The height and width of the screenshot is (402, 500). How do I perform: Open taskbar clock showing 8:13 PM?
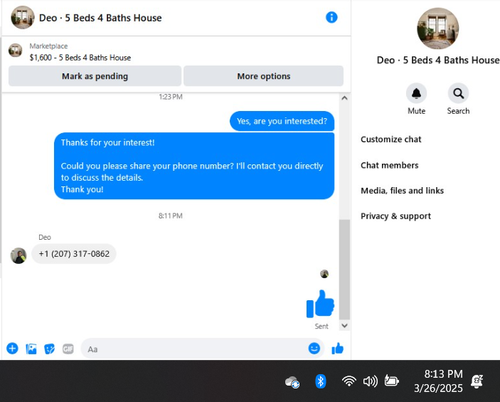438,381
